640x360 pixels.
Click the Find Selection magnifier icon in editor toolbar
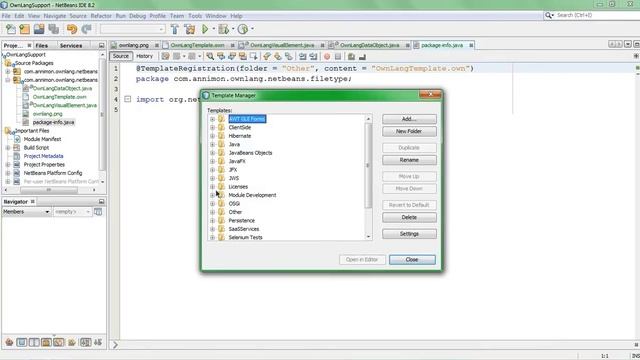210,56
